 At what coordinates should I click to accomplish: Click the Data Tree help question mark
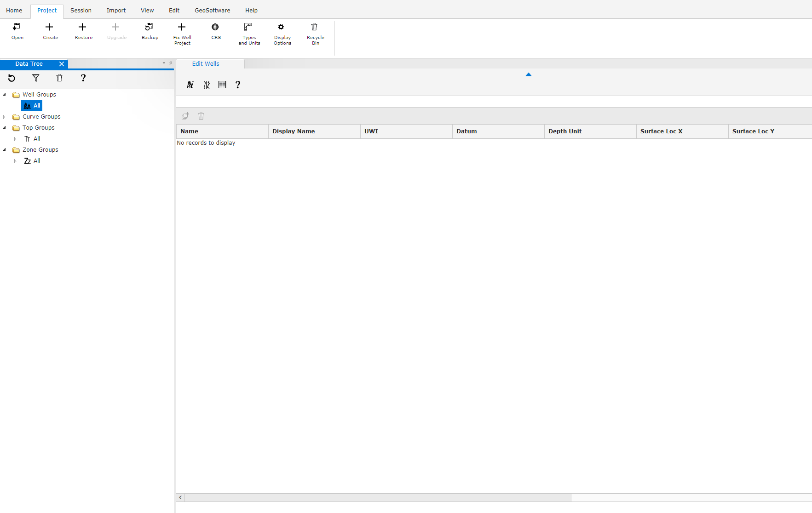tap(83, 78)
